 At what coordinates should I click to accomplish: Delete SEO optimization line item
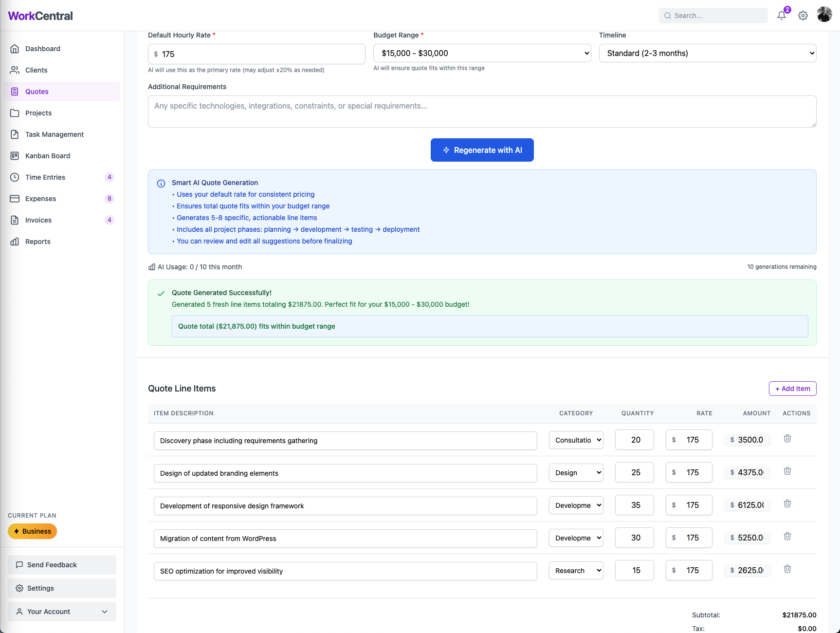point(787,569)
